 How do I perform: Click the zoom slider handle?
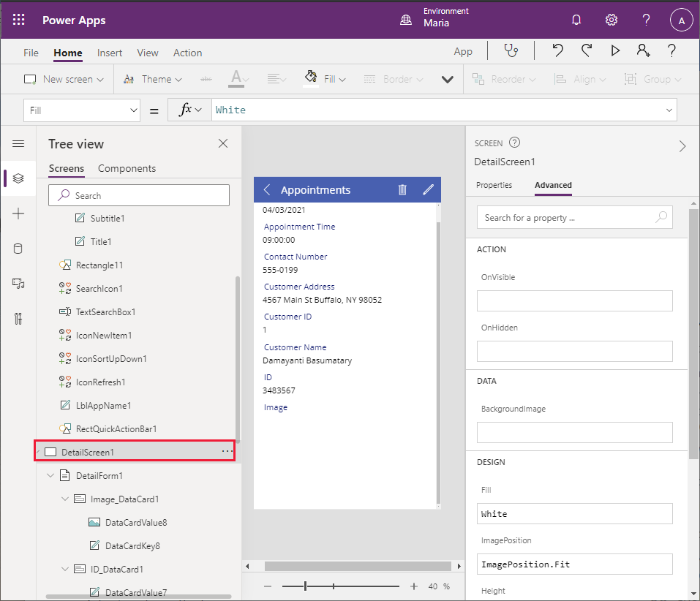(306, 586)
